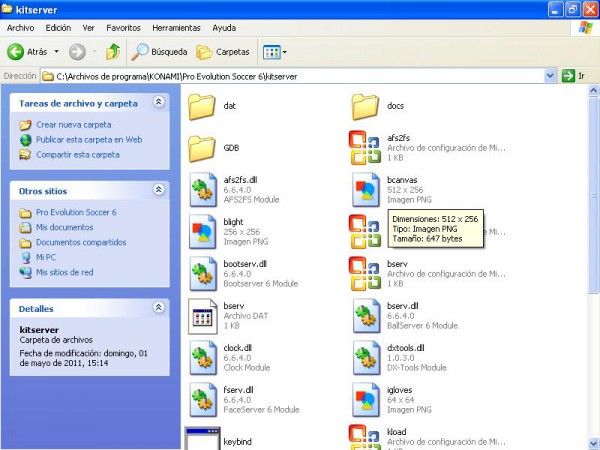
Task: Select the igloves PNG image icon
Action: [366, 400]
